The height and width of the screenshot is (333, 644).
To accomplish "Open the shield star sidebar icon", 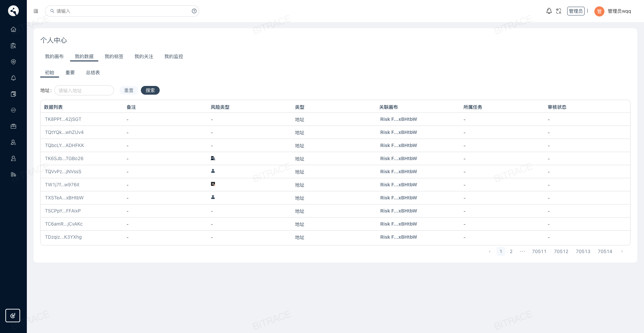I will click(13, 62).
